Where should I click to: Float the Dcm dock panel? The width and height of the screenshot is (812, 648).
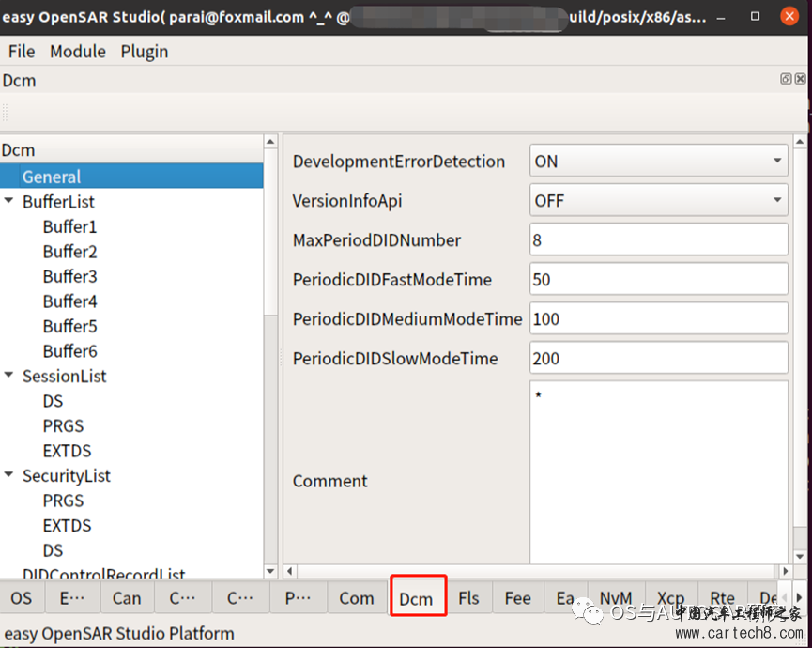point(786,79)
